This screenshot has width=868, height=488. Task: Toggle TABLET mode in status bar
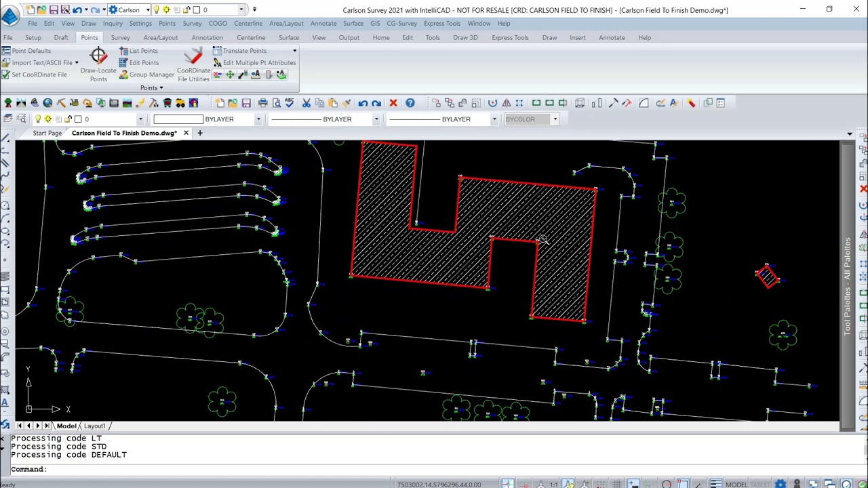click(759, 484)
